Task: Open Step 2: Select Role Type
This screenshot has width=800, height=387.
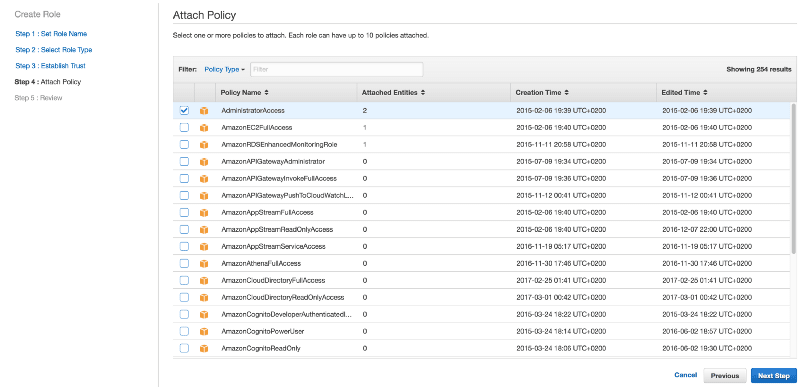Action: [x=54, y=50]
